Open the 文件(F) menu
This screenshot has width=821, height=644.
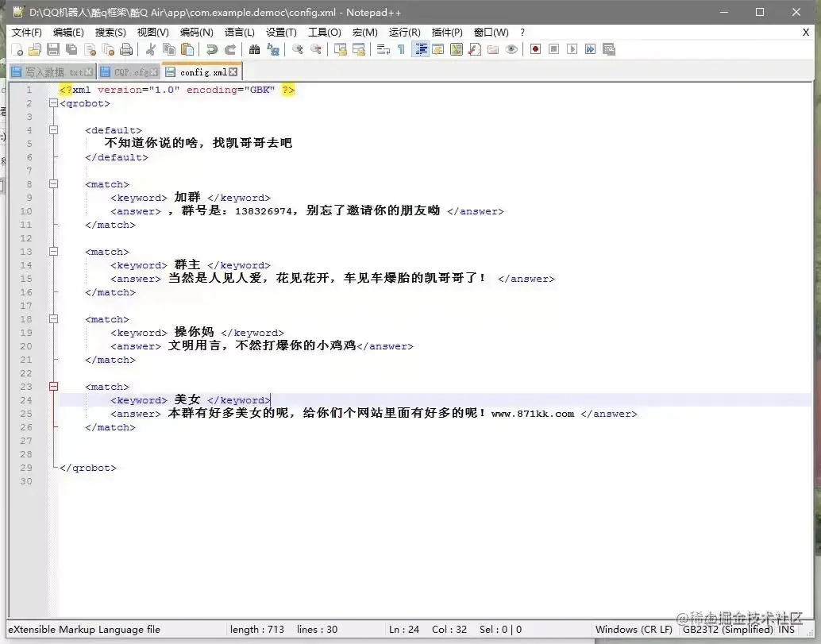click(27, 33)
